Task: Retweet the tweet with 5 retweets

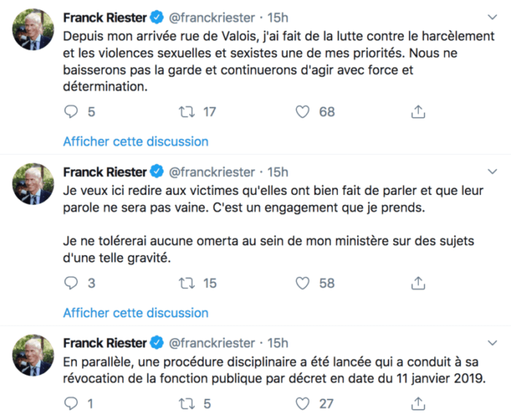Action: click(x=187, y=403)
